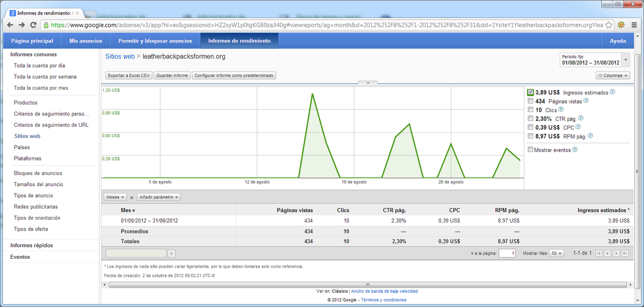Open the Permitir y bloquear anuncios tab
Image resolution: width=644 pixels, height=307 pixels.
[x=155, y=41]
